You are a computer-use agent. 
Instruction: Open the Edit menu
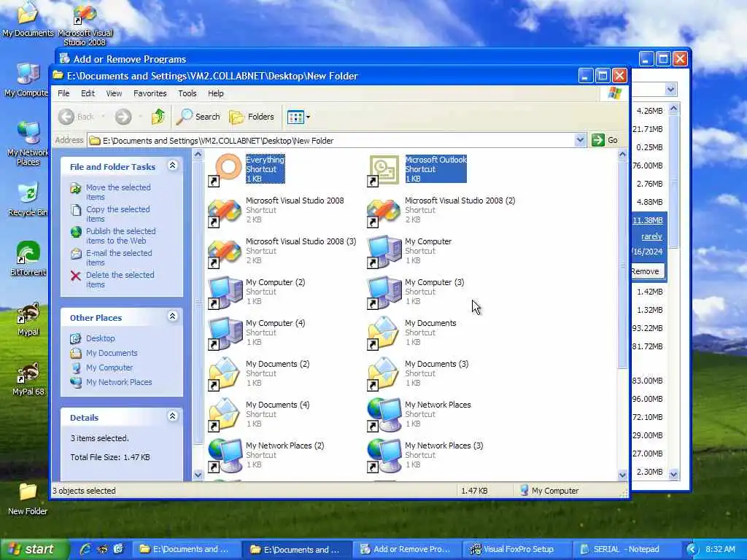pos(88,93)
